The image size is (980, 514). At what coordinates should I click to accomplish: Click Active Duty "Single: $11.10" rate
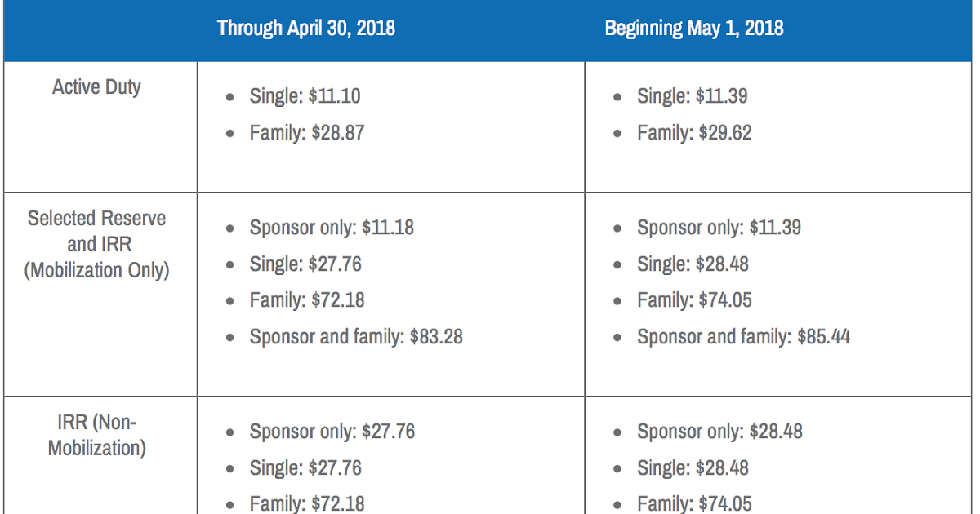pos(305,96)
